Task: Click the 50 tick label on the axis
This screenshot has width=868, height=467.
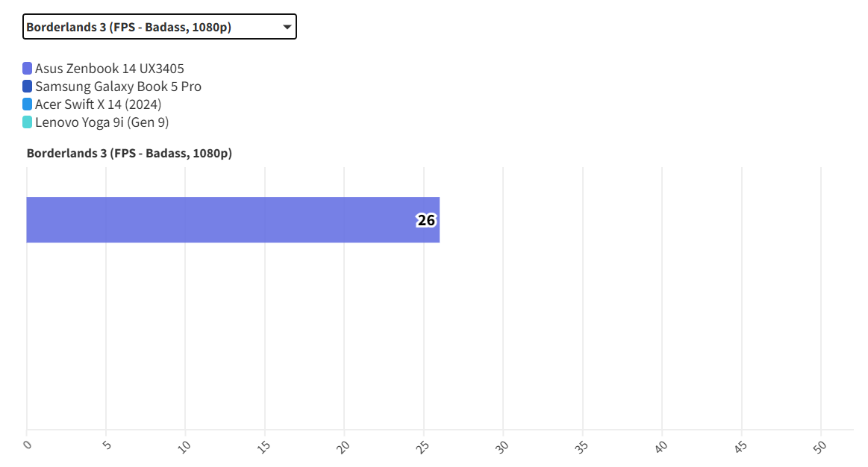Action: click(820, 446)
